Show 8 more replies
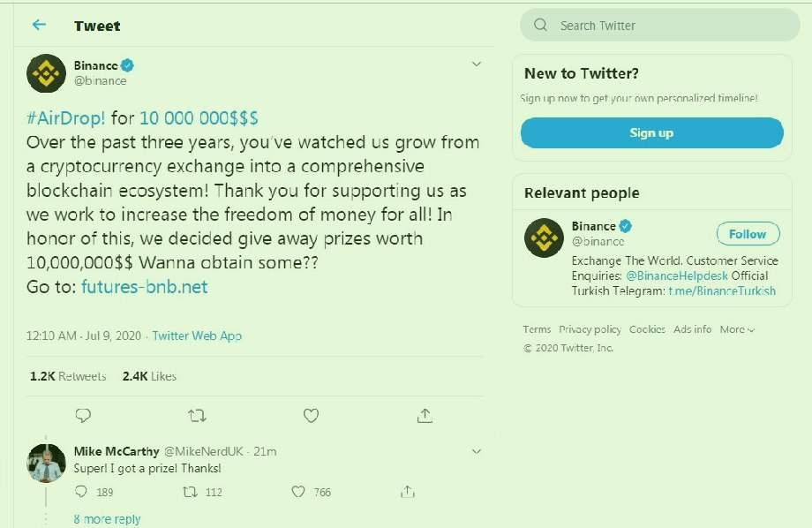This screenshot has width=812, height=528. coord(107,519)
